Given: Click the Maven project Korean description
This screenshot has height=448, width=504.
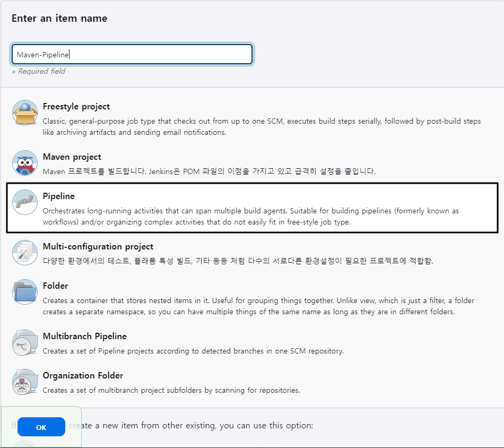Looking at the screenshot, I should 209,171.
